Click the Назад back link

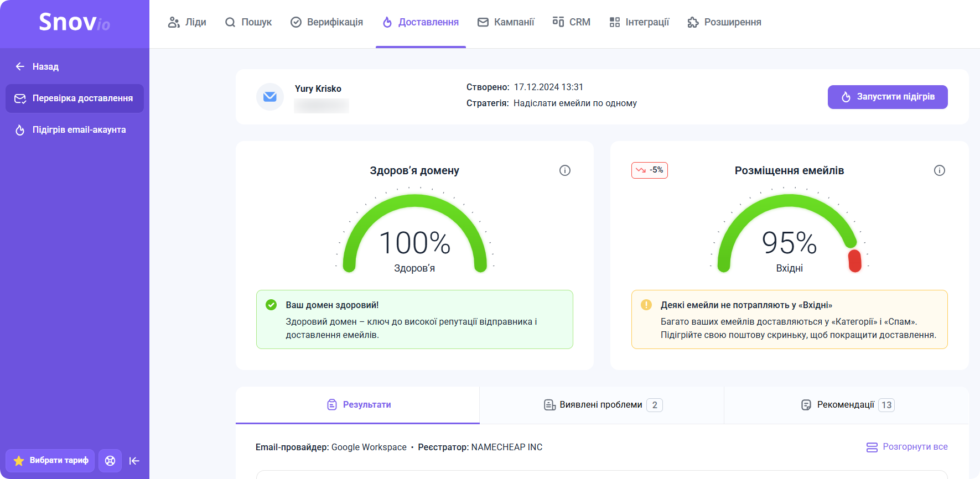pyautogui.click(x=37, y=66)
